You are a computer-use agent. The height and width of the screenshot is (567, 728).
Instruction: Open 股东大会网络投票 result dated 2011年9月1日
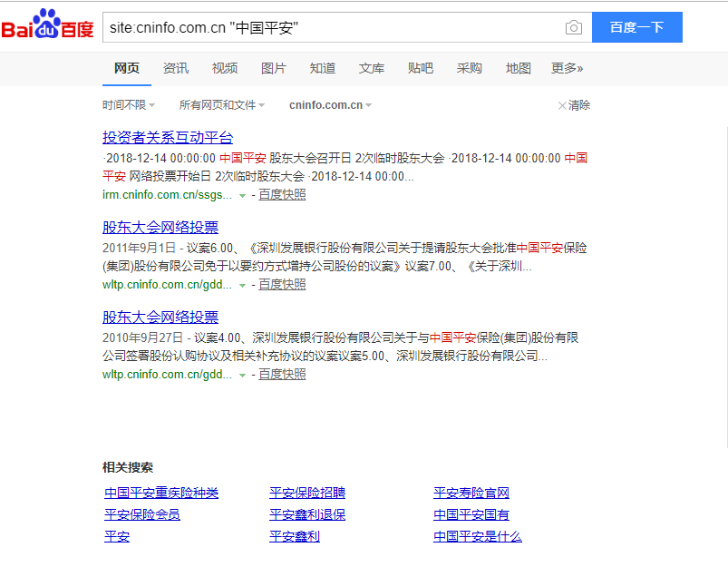pyautogui.click(x=160, y=228)
